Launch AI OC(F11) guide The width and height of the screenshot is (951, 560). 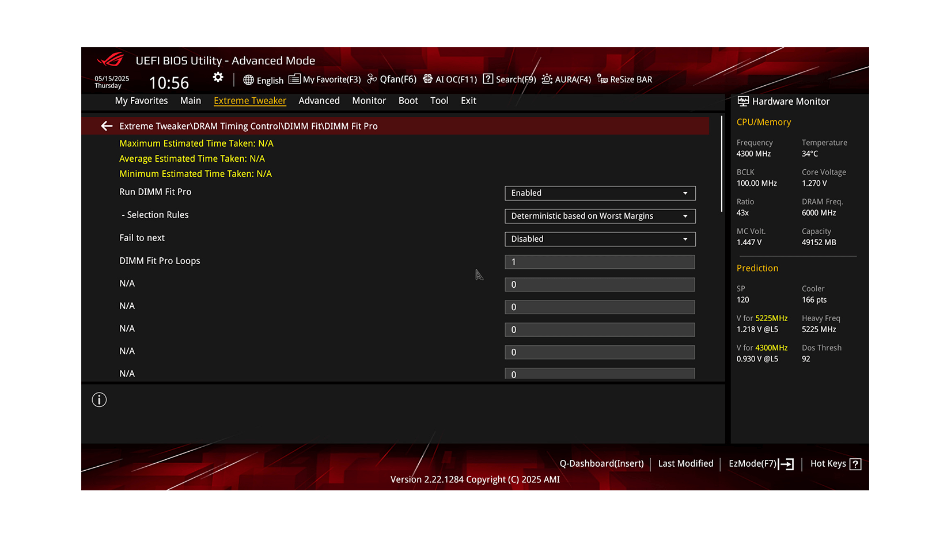450,79
